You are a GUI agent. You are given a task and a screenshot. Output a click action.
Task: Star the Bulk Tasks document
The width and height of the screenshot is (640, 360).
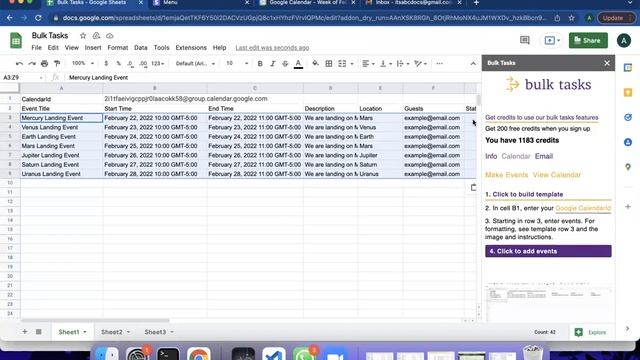pyautogui.click(x=83, y=36)
